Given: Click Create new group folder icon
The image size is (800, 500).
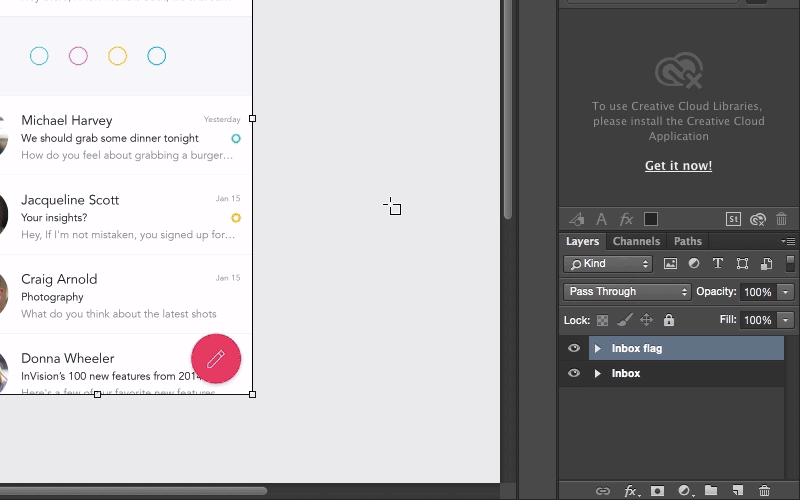Looking at the screenshot, I should [x=711, y=491].
